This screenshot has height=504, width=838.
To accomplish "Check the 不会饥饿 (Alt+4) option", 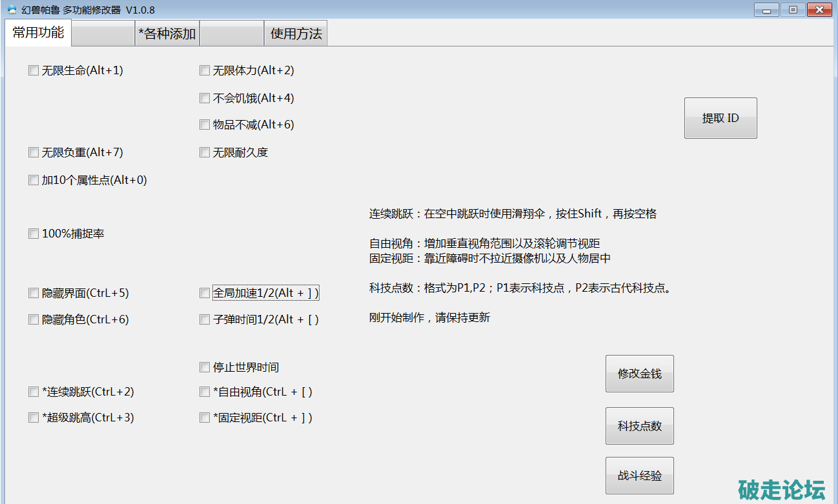I will [x=205, y=99].
